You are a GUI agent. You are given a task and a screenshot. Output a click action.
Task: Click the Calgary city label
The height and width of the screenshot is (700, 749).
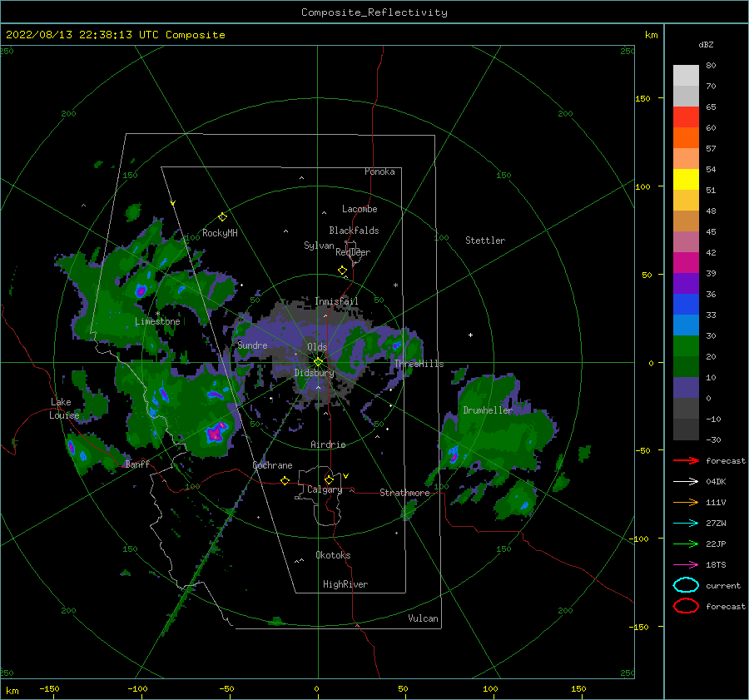pos(325,489)
